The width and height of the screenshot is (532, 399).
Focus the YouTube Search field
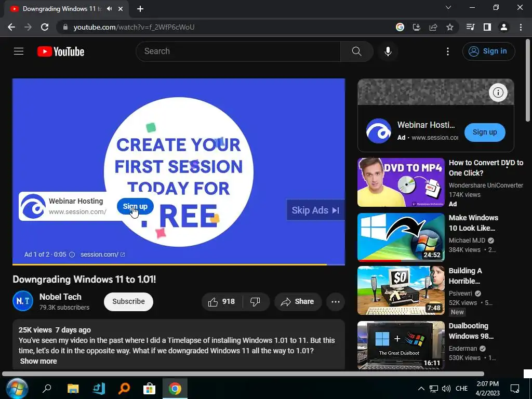pyautogui.click(x=238, y=51)
